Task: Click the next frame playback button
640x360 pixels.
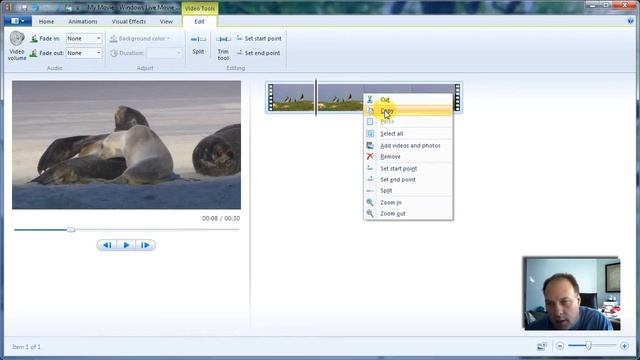Action: pyautogui.click(x=145, y=245)
